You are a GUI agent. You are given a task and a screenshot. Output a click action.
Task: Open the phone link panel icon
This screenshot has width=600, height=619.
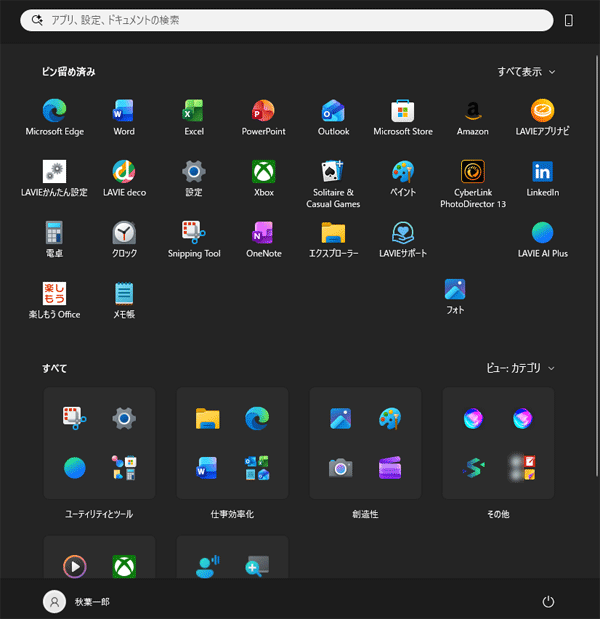click(568, 20)
